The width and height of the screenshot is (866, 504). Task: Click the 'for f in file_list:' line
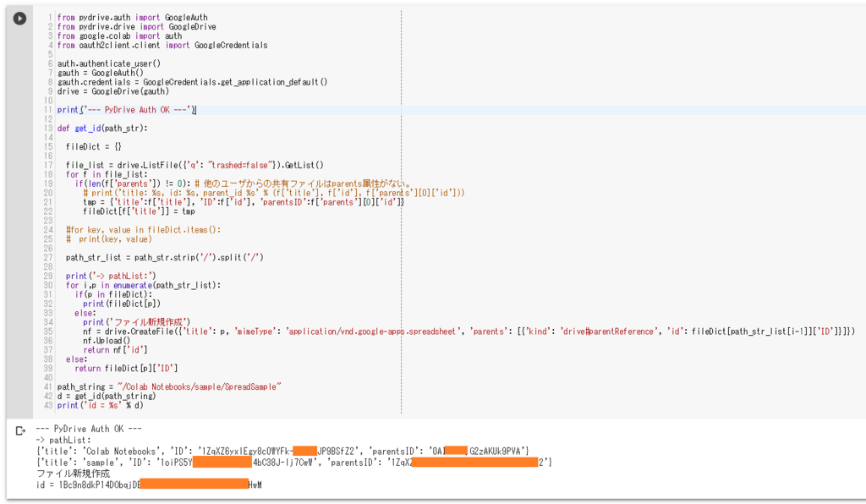[x=107, y=174]
